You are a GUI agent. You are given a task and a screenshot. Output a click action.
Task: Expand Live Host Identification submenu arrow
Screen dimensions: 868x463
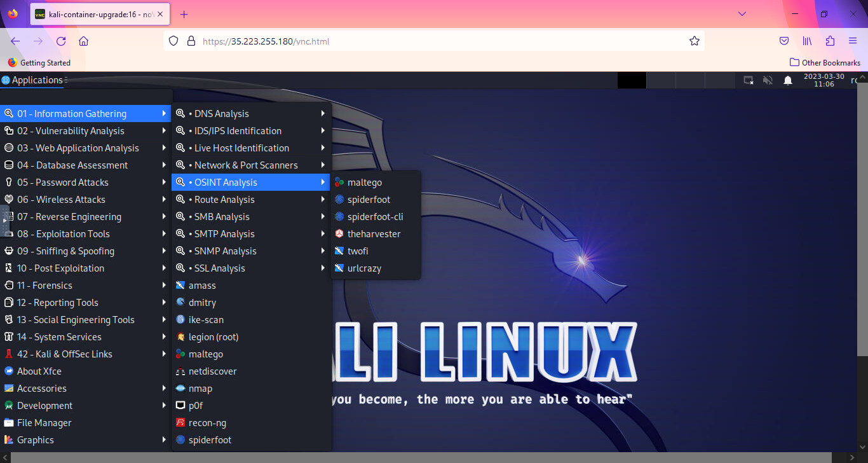(323, 148)
